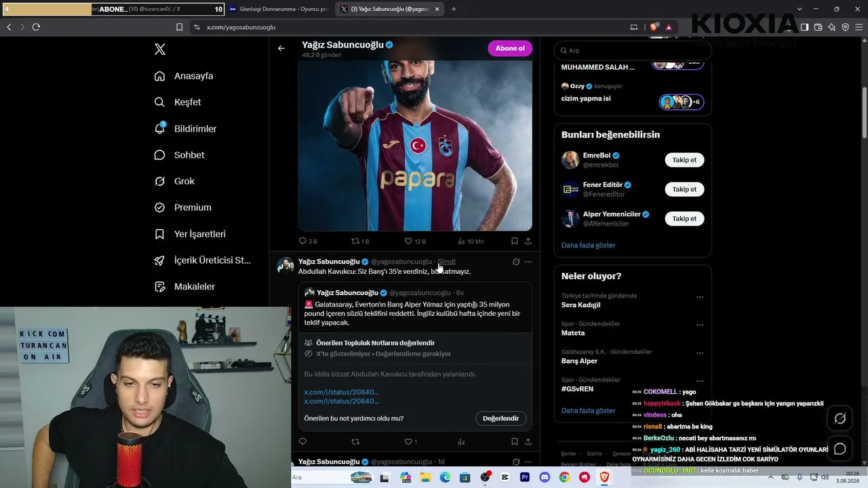View analytics of Salah image post
Screen dimensions: 868x488
click(461, 241)
